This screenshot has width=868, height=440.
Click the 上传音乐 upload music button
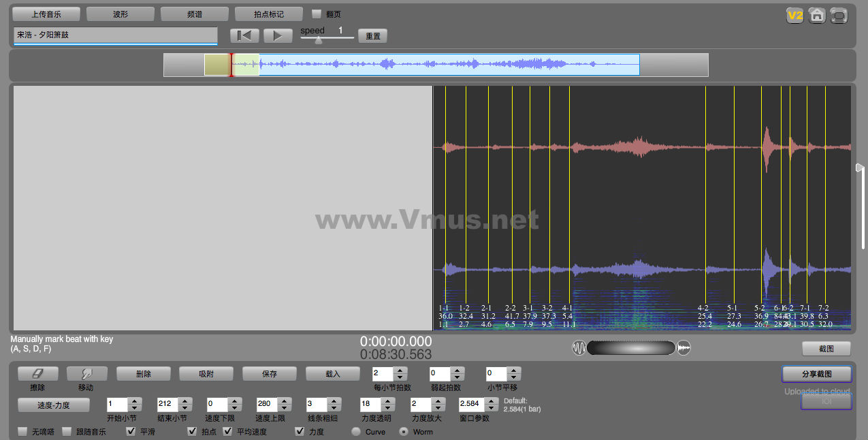pyautogui.click(x=46, y=14)
